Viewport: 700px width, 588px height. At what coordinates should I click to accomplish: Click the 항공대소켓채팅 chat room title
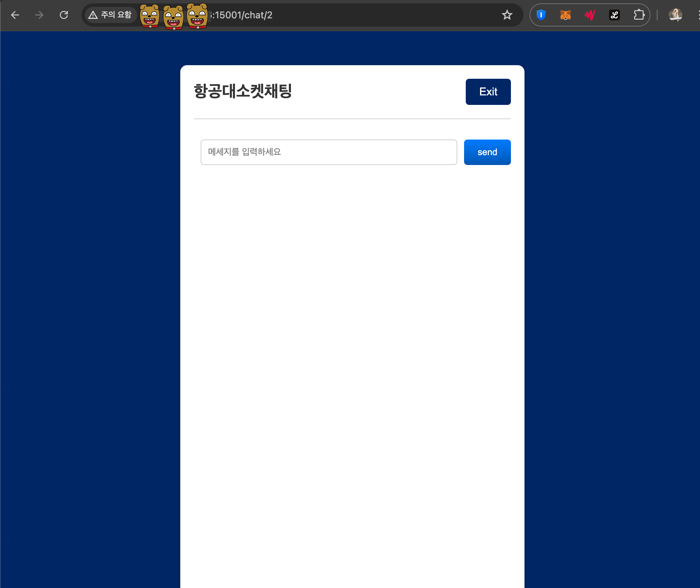click(x=243, y=91)
